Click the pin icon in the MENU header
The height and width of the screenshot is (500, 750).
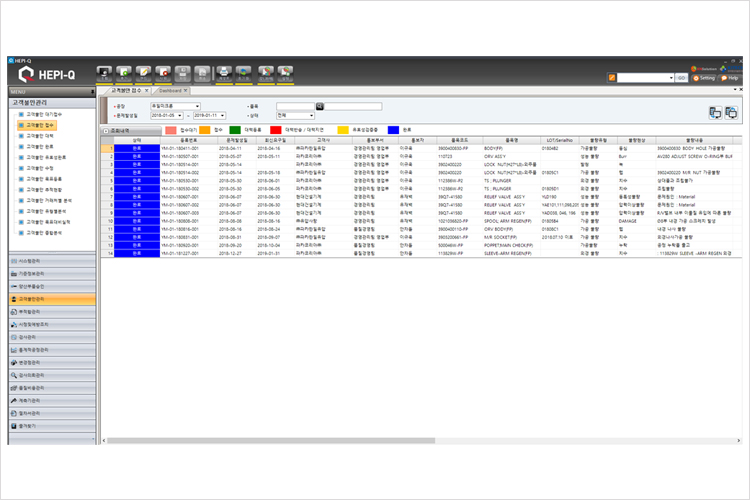(91, 90)
